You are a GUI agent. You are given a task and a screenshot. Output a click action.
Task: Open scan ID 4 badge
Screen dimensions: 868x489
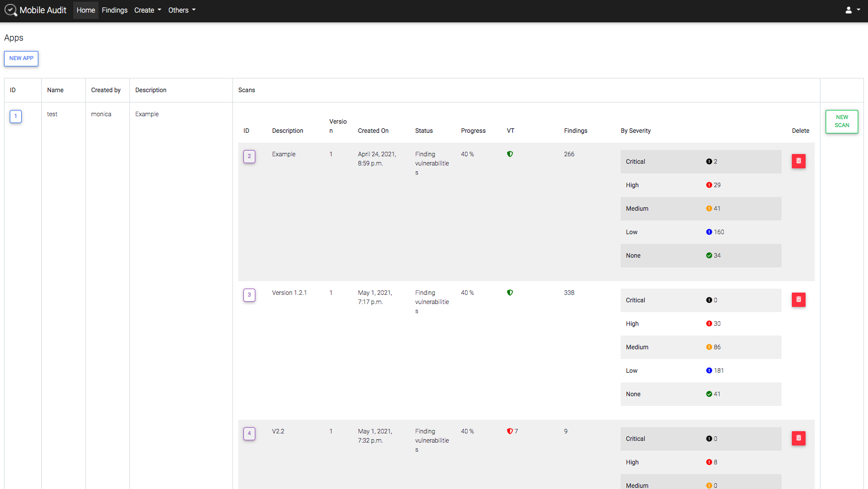tap(249, 433)
